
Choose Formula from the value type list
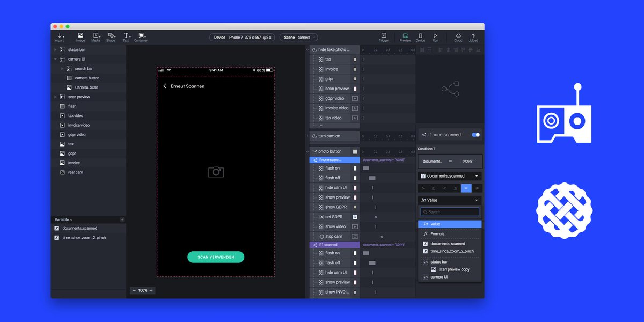(450, 233)
